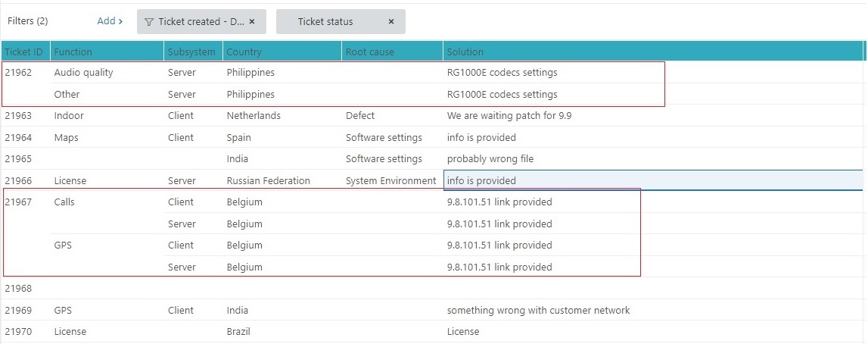Click the funnel icon in Ticket created filter
868x344 pixels.
pos(149,22)
